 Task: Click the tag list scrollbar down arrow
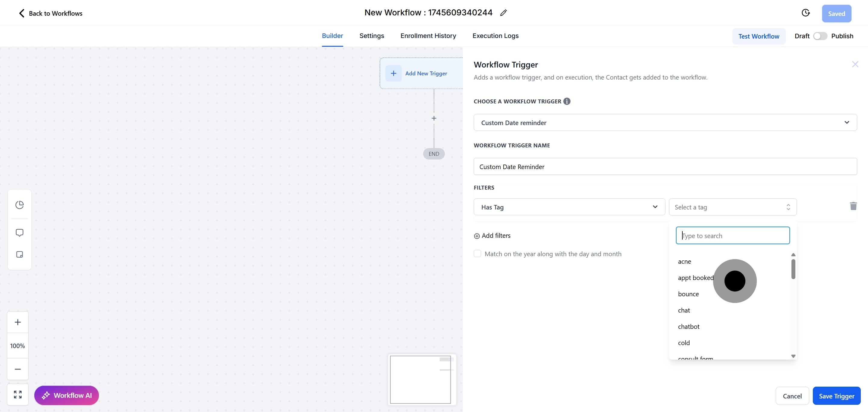(x=793, y=356)
